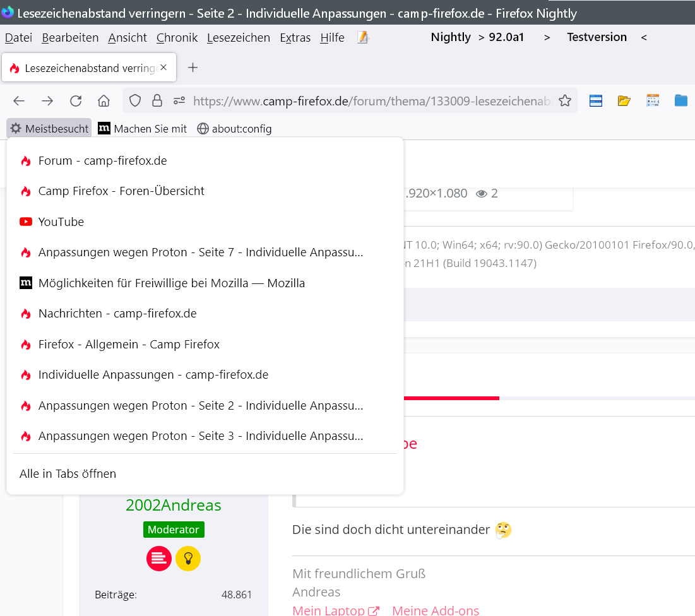Open Anpassungen wegen Proton - Seite 2
Screen dimensions: 695x616
pyautogui.click(x=205, y=405)
